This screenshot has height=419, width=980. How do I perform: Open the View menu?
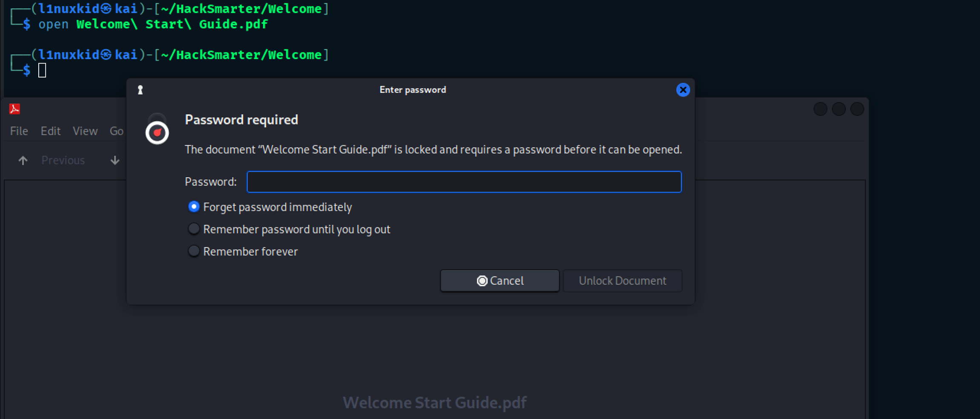[85, 131]
